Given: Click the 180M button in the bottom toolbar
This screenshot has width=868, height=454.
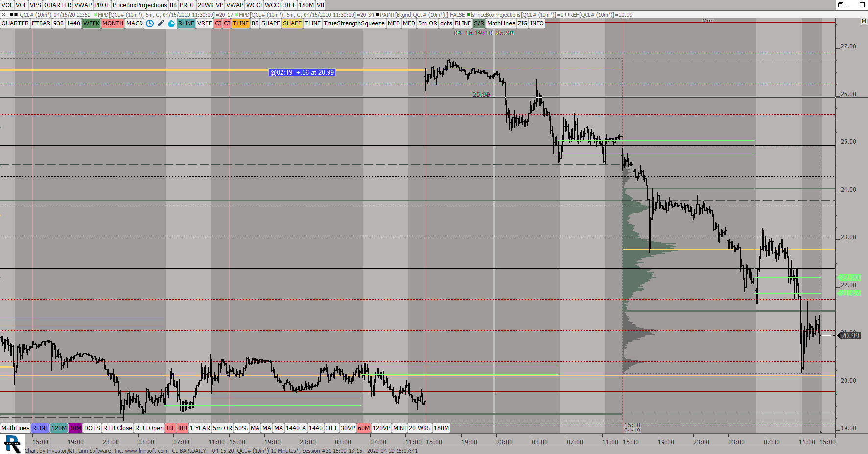Looking at the screenshot, I should pyautogui.click(x=441, y=428).
